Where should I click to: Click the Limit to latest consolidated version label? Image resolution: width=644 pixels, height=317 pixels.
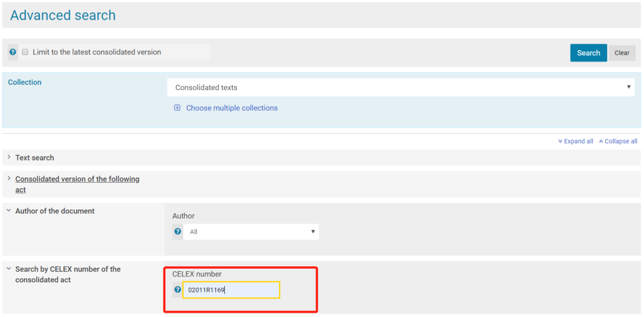tap(97, 52)
